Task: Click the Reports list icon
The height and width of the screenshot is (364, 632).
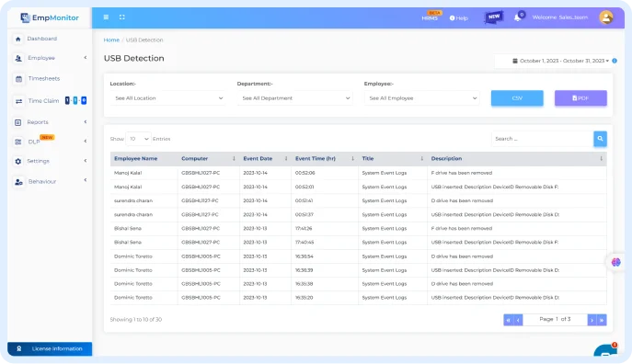Action: pyautogui.click(x=17, y=122)
